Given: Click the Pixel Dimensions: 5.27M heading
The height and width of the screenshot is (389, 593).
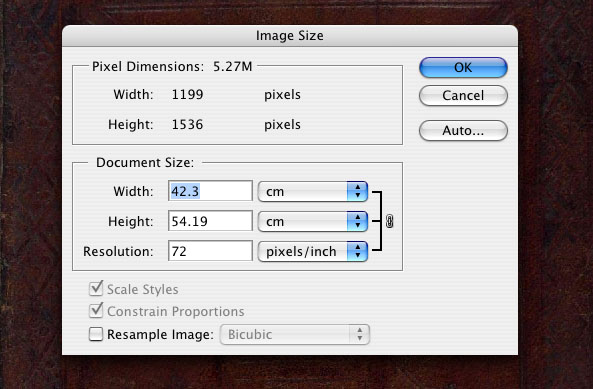Looking at the screenshot, I should pyautogui.click(x=172, y=67).
